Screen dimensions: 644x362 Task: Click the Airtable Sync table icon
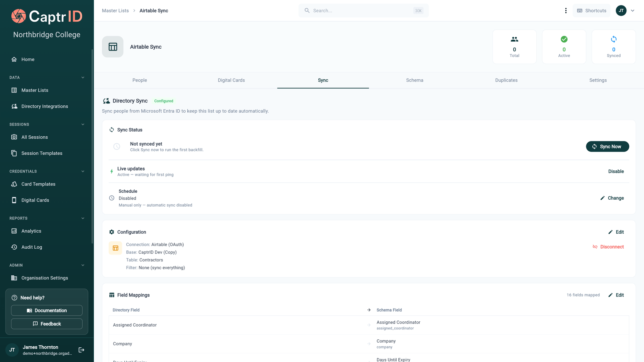click(x=113, y=47)
